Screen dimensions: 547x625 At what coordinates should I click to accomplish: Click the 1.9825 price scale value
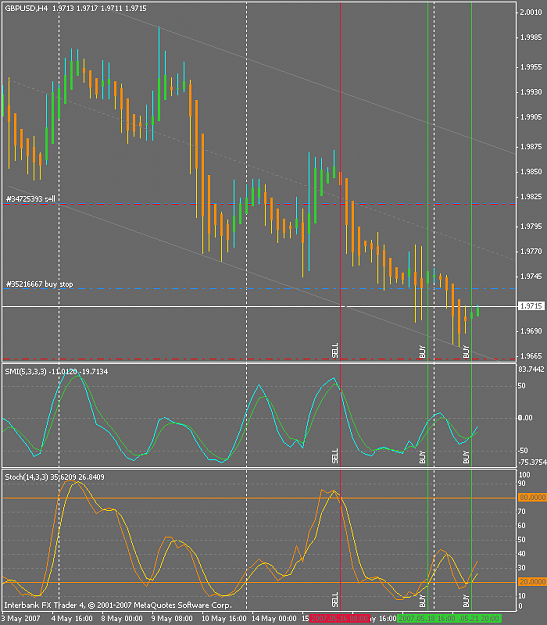(x=531, y=197)
